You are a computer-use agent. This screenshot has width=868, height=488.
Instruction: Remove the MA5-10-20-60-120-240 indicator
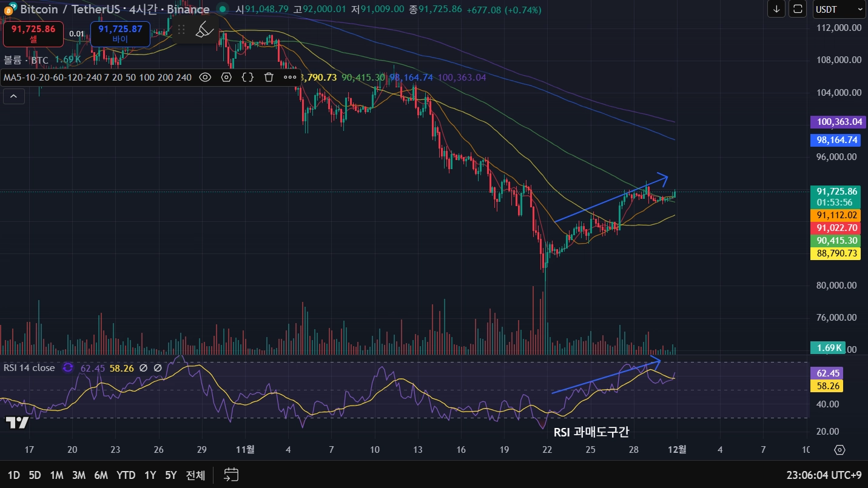(269, 77)
